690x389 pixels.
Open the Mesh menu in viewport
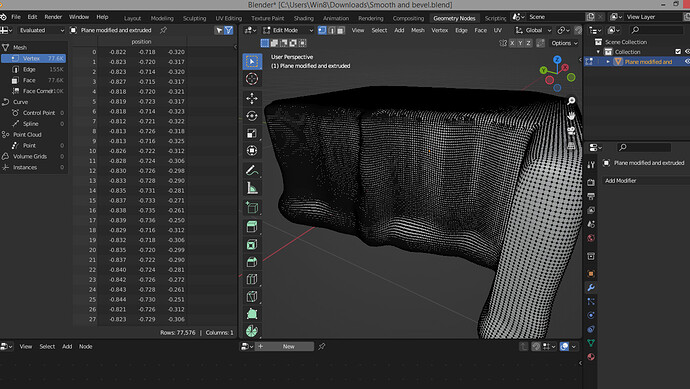(418, 30)
